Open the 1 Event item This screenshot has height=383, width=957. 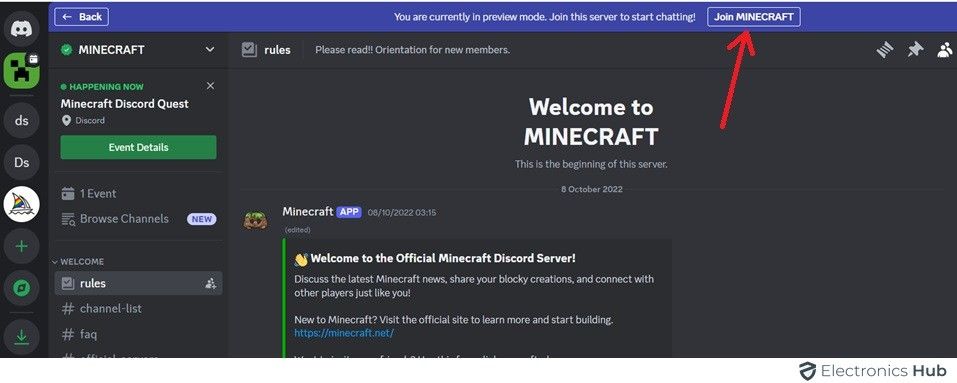point(139,194)
